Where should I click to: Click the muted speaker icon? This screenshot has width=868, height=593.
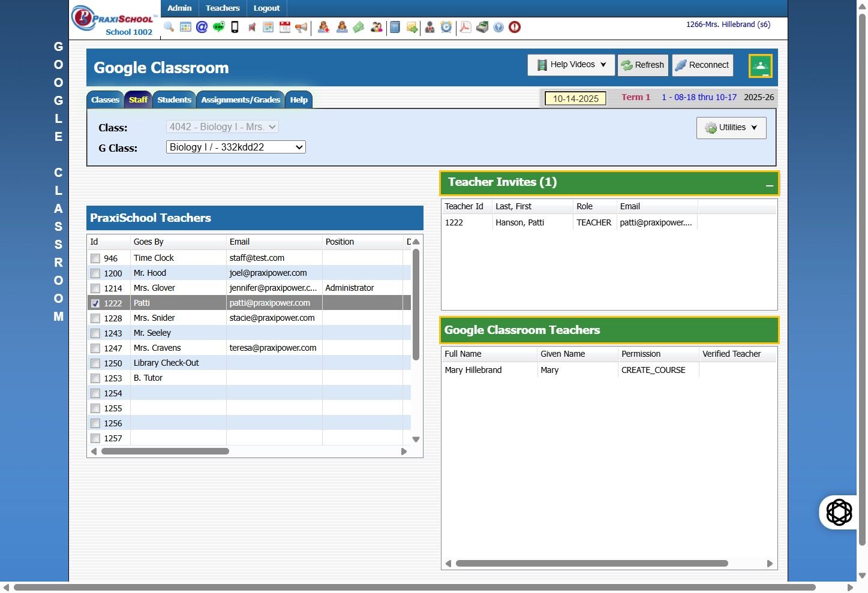(x=252, y=27)
